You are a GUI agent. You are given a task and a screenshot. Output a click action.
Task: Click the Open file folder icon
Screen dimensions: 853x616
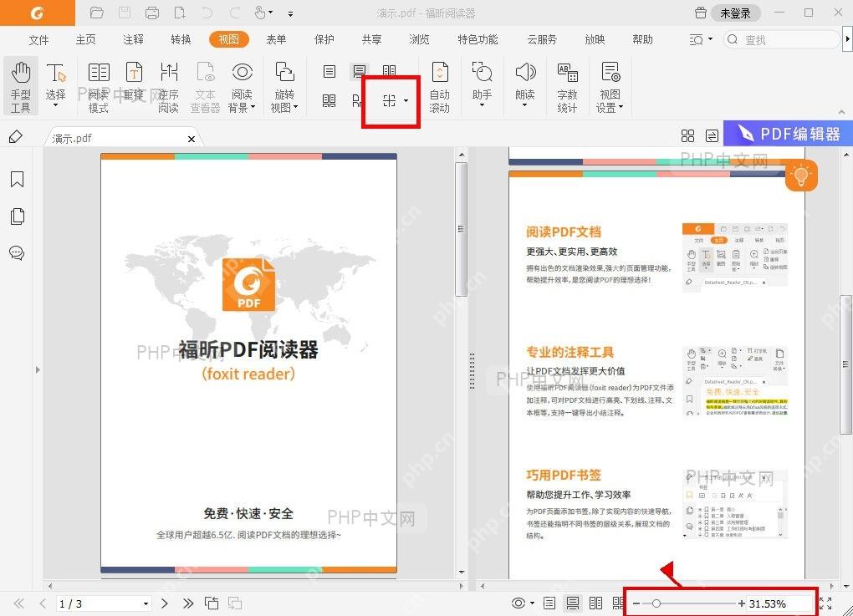tap(96, 13)
